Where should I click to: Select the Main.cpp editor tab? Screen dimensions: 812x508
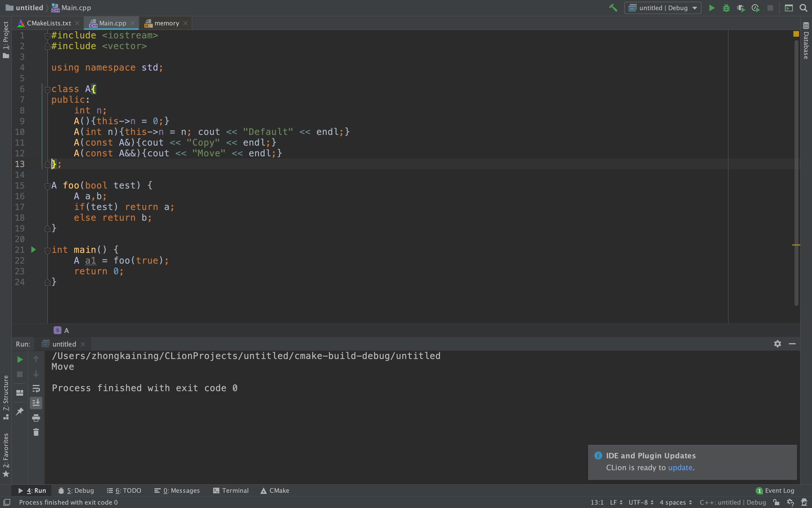tap(112, 23)
